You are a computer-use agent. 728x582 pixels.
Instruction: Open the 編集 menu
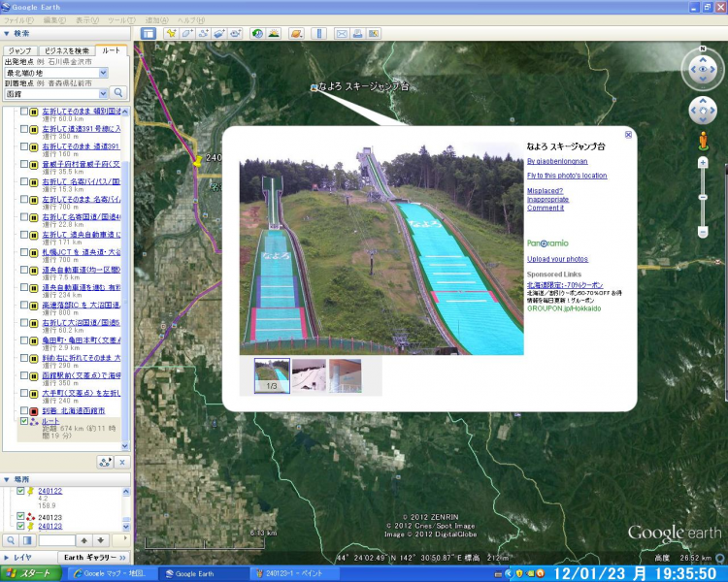[x=54, y=20]
